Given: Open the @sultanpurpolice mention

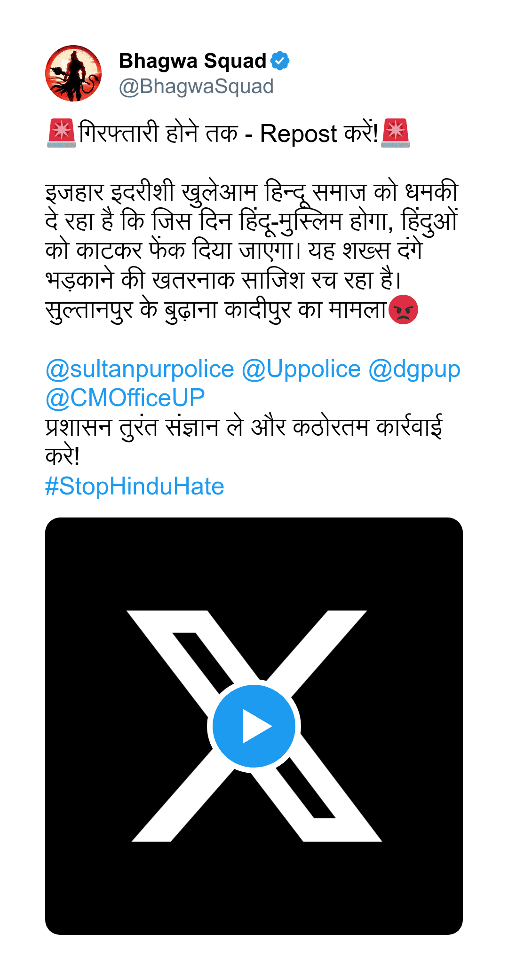Looking at the screenshot, I should tap(140, 369).
